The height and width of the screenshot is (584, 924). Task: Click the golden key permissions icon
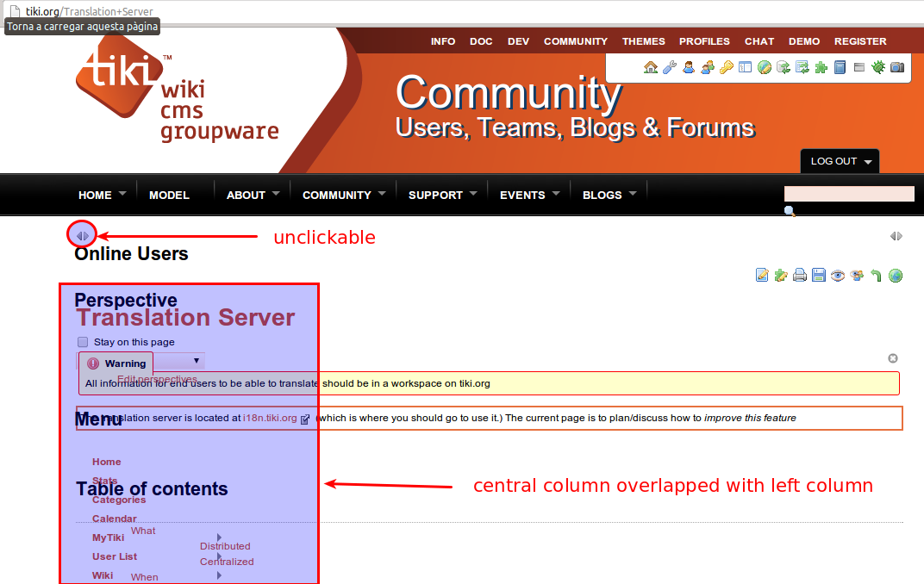(727, 68)
